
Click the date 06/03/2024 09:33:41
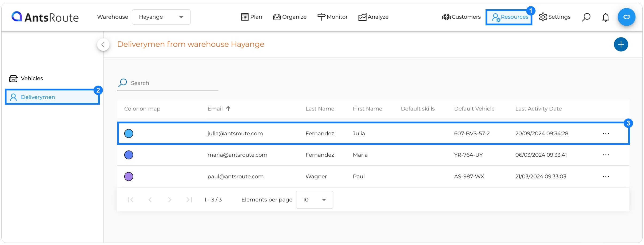point(541,155)
